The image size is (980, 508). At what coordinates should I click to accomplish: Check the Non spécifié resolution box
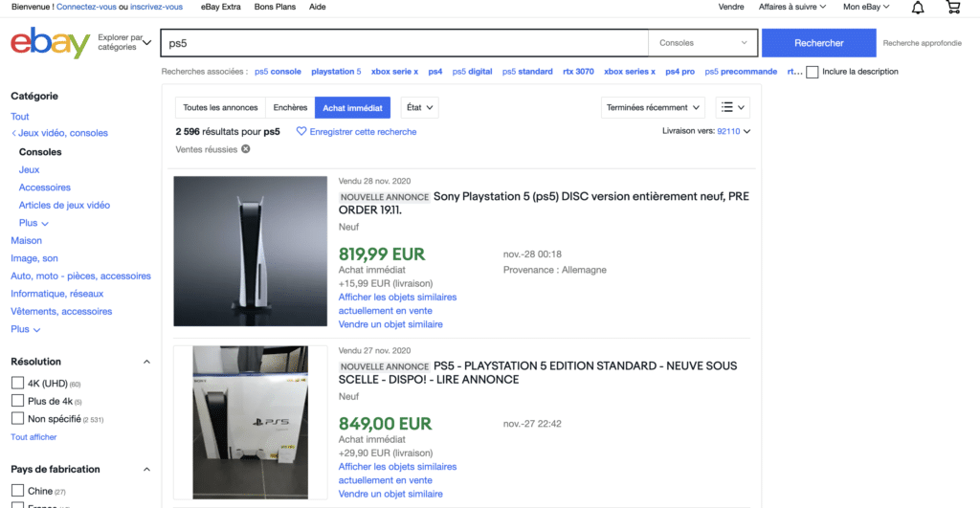click(17, 418)
